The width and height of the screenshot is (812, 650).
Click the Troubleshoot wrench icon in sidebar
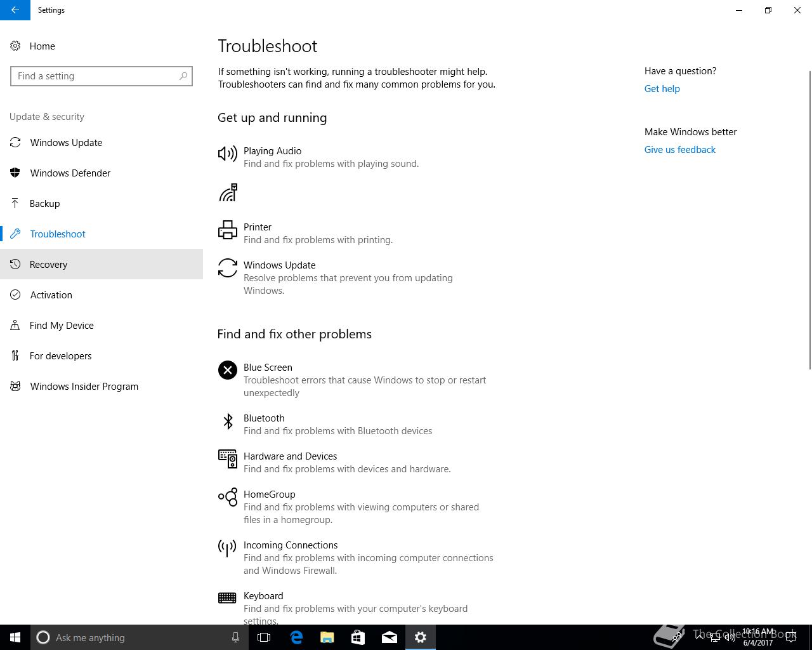[x=15, y=234]
